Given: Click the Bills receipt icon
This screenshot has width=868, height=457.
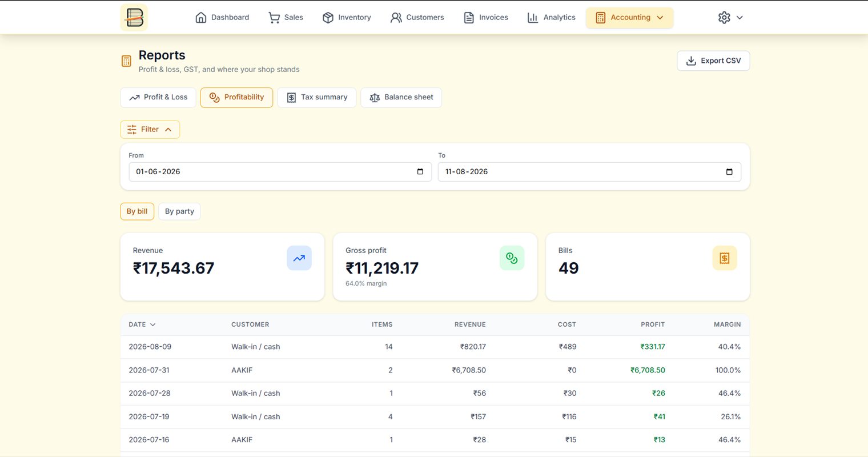Looking at the screenshot, I should pos(725,258).
